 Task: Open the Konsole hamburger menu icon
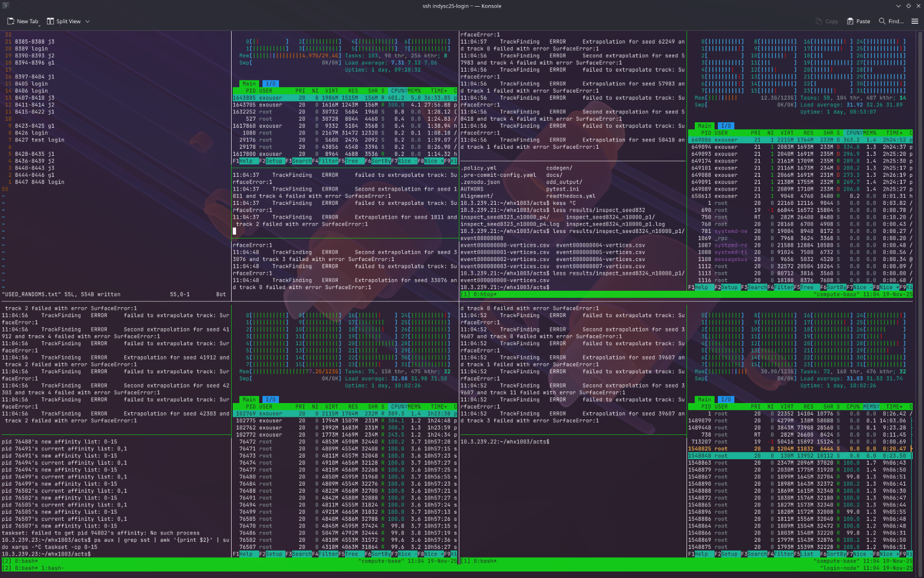(x=915, y=21)
